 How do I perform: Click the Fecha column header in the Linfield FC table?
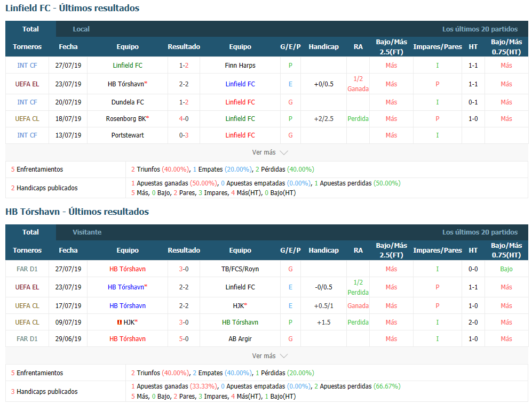click(x=68, y=47)
